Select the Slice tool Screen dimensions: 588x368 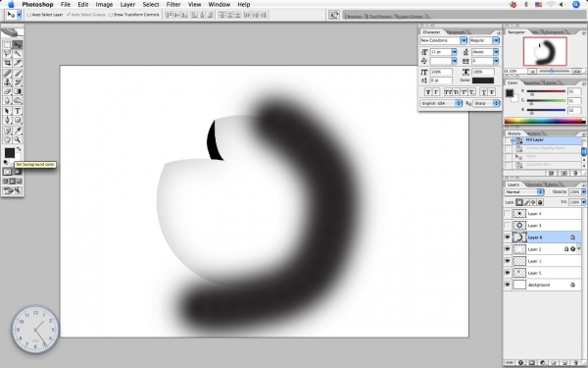tap(18, 63)
